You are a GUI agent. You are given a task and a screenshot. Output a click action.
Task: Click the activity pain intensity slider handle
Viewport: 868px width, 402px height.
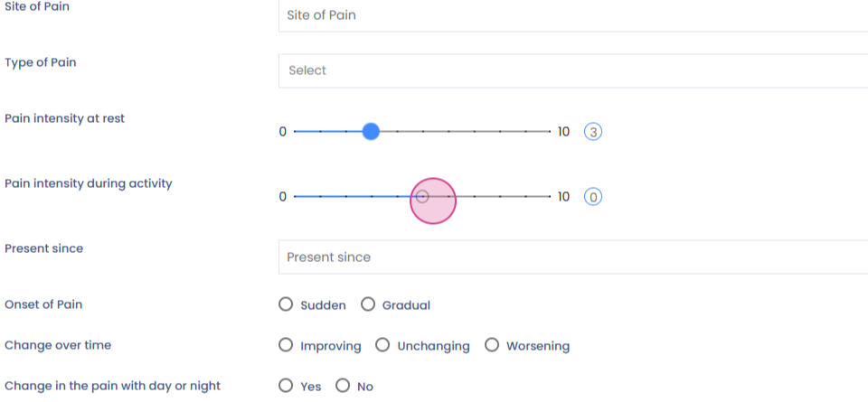[422, 196]
